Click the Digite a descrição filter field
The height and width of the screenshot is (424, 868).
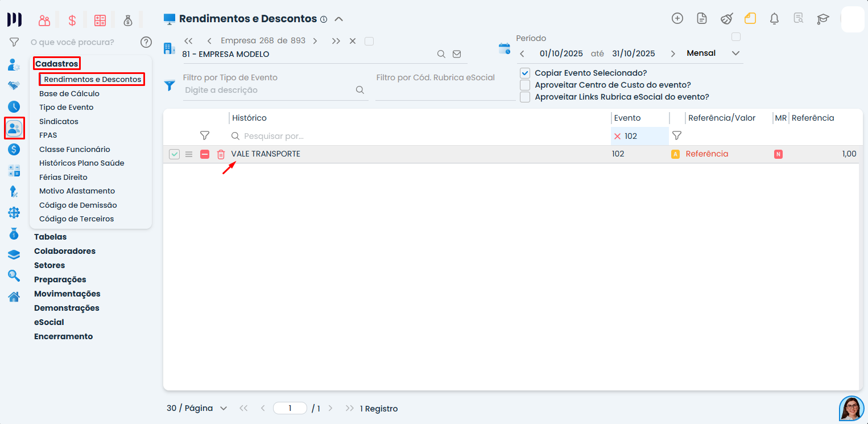pos(268,90)
